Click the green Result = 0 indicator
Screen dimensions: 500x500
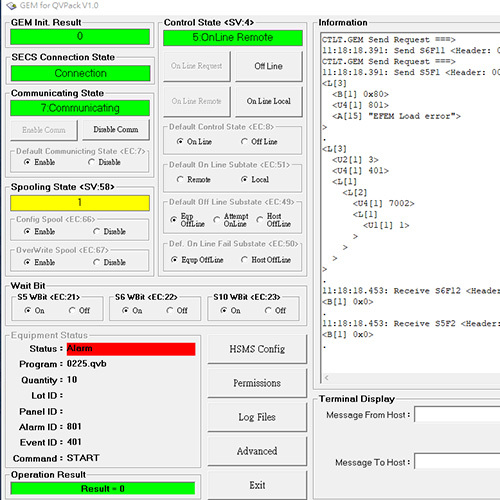pyautogui.click(x=103, y=488)
